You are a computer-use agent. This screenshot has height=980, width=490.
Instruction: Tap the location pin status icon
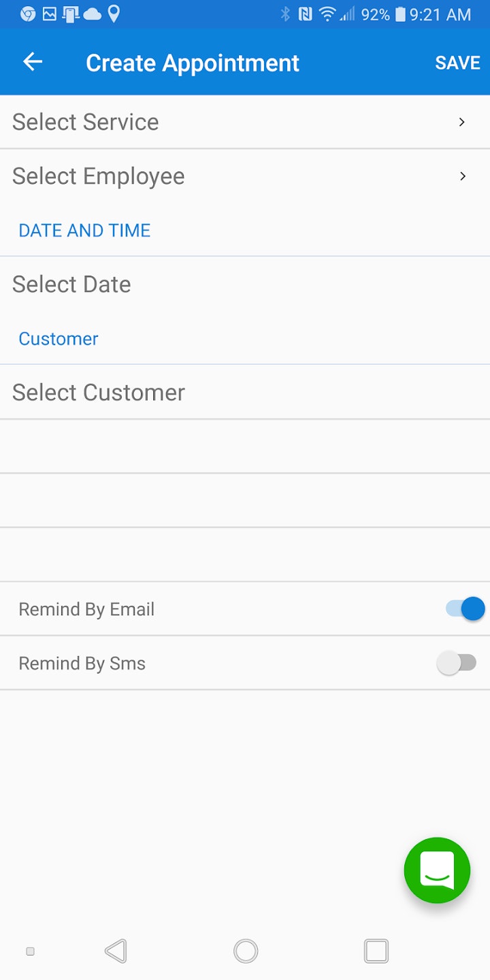click(x=114, y=14)
